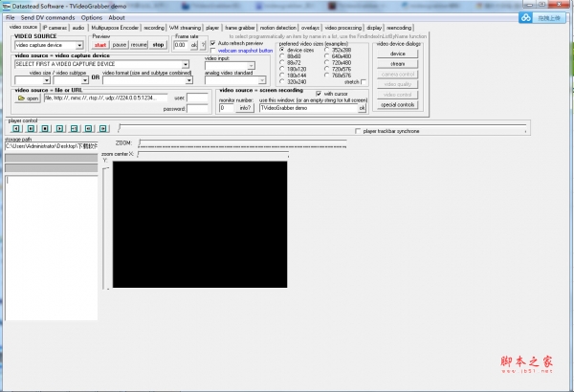Toggle Auto refresh preview checkbox
574x392 pixels.
[213, 43]
